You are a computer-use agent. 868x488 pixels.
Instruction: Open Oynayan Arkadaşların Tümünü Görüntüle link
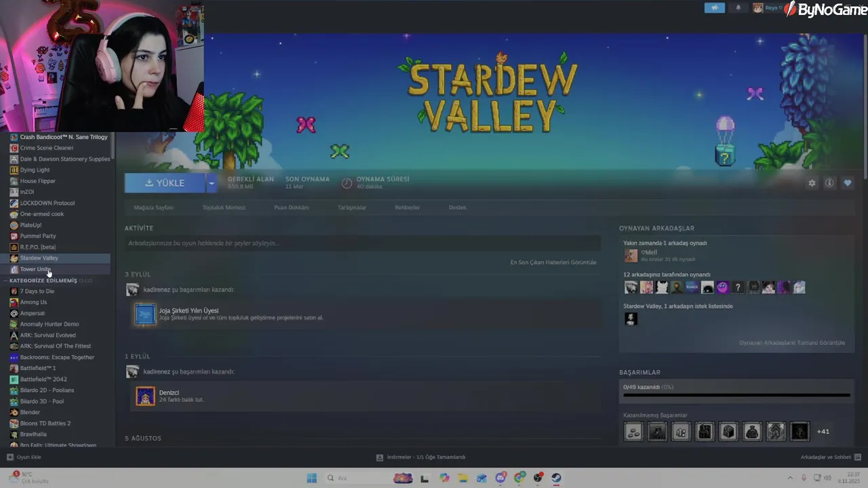point(792,343)
